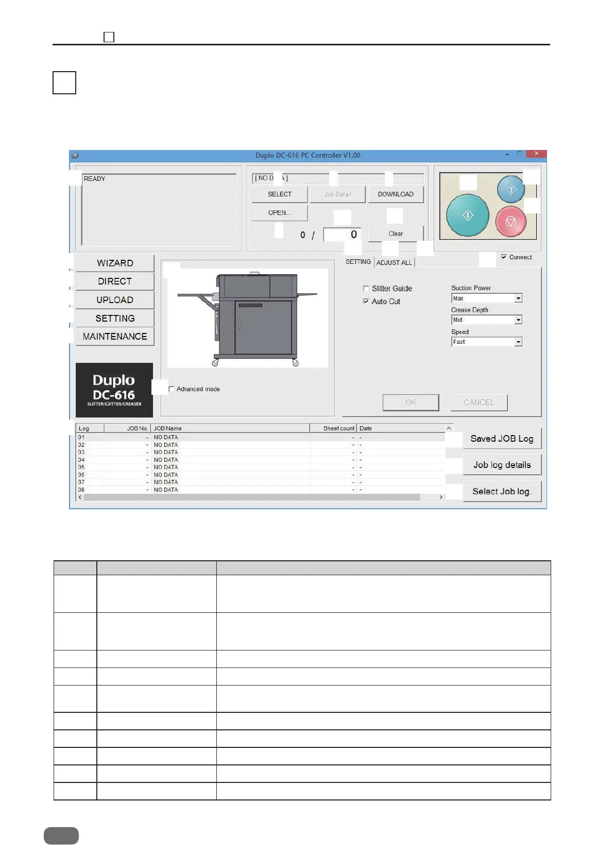Click Select Job log button
The height and width of the screenshot is (868, 613).
pyautogui.click(x=502, y=492)
